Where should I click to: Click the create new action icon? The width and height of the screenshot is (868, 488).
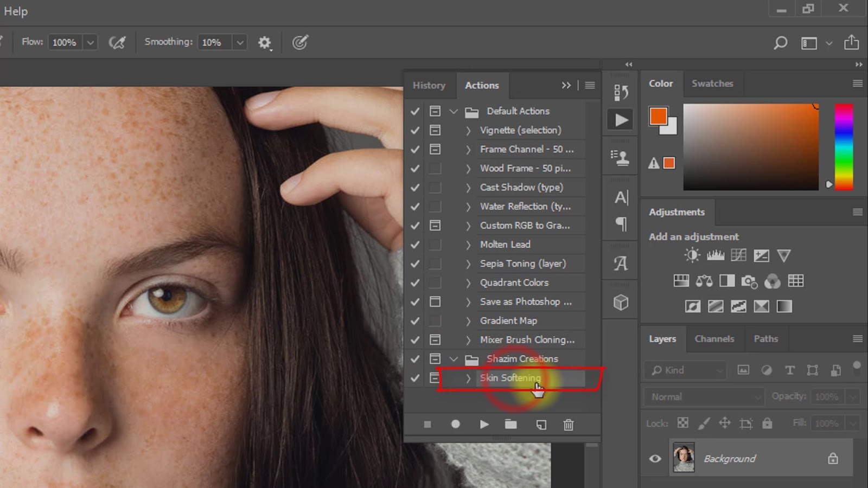[541, 425]
